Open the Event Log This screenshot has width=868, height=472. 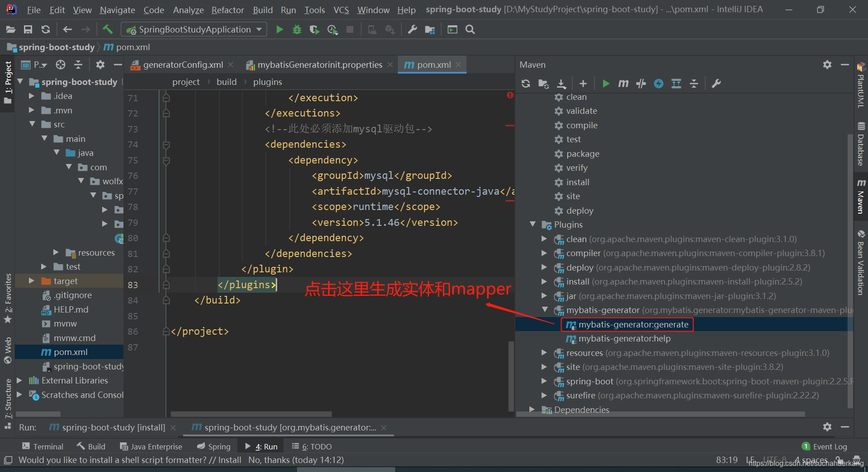[825, 446]
